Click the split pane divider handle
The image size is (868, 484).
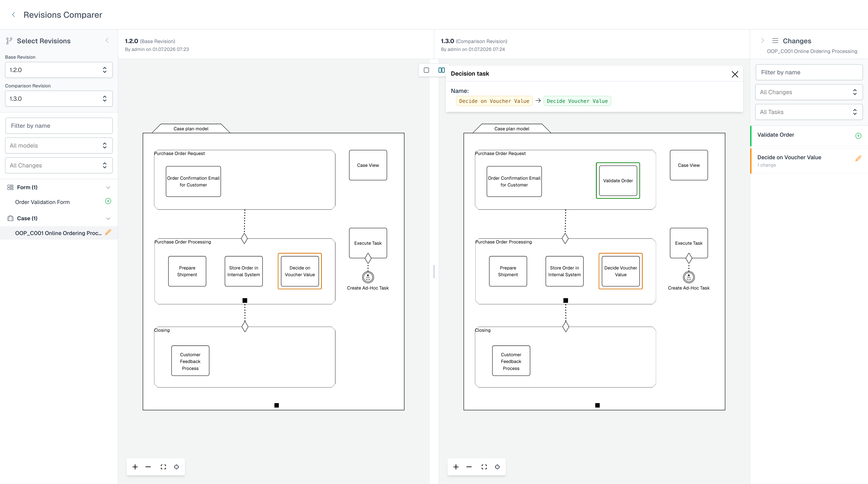[x=434, y=271]
